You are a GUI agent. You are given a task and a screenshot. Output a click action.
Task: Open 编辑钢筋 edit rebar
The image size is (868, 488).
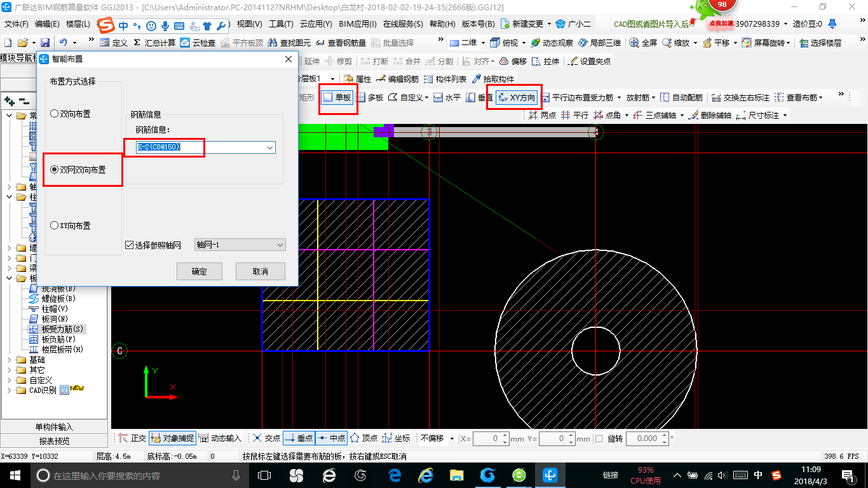397,79
